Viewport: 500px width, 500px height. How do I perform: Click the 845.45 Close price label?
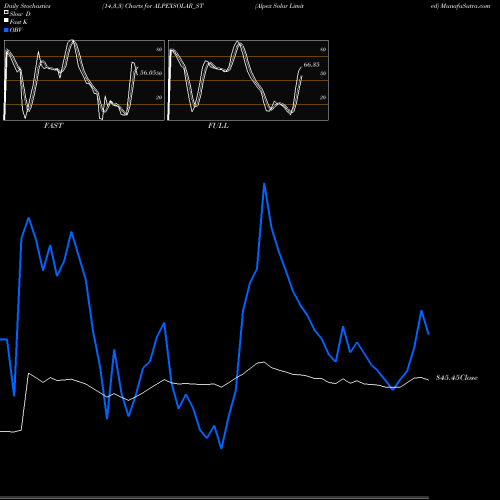(457, 378)
